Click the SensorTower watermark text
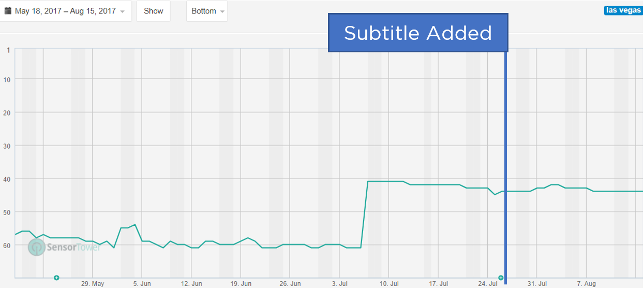The image size is (644, 288). pos(73,247)
